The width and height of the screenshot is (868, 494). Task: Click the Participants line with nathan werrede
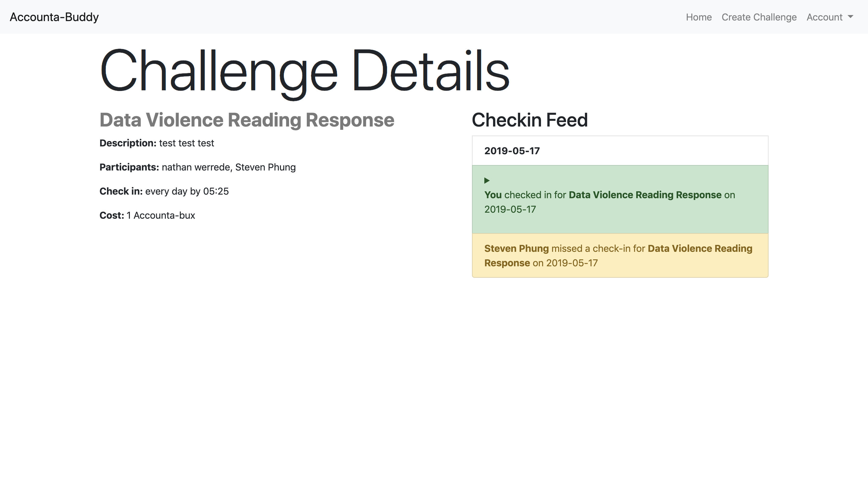click(198, 167)
